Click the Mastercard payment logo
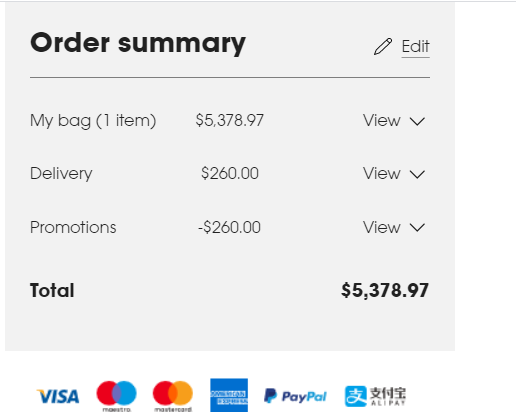The width and height of the screenshot is (516, 412). (173, 396)
